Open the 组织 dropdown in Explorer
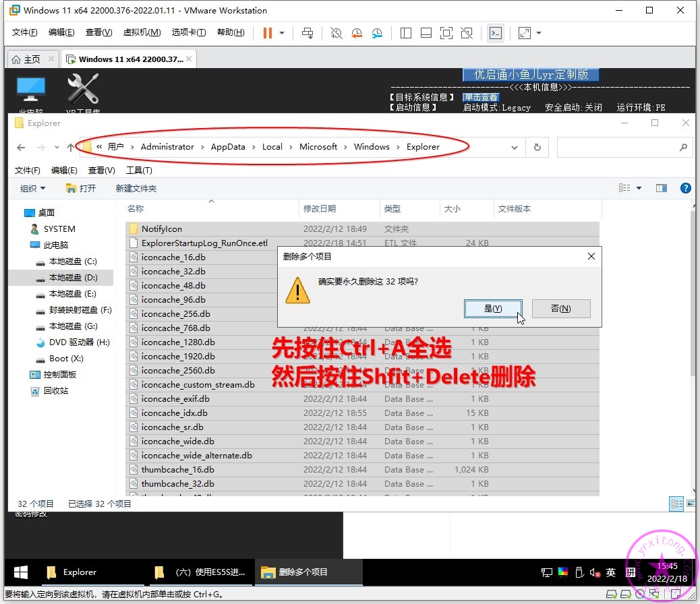Viewport: 700px width, 604px height. 32,188
